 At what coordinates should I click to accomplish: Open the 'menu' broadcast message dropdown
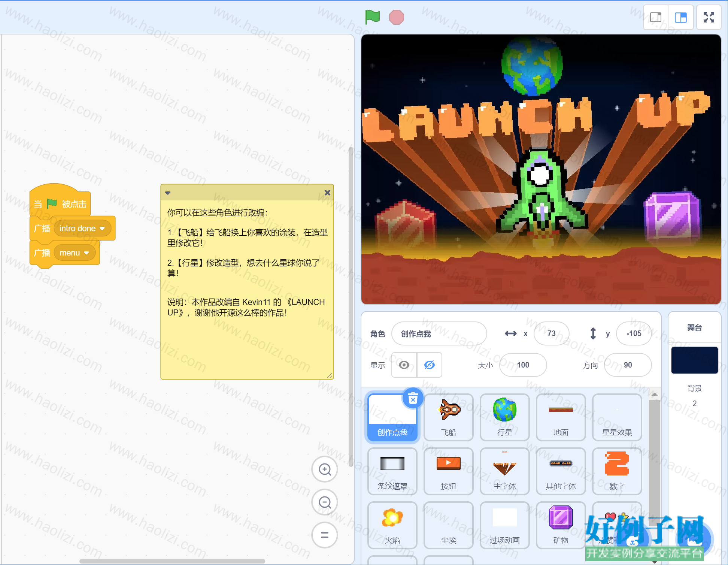tap(74, 253)
